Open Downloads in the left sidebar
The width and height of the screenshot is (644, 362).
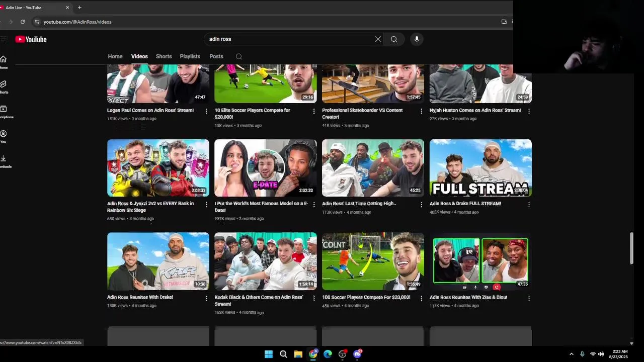click(5, 161)
